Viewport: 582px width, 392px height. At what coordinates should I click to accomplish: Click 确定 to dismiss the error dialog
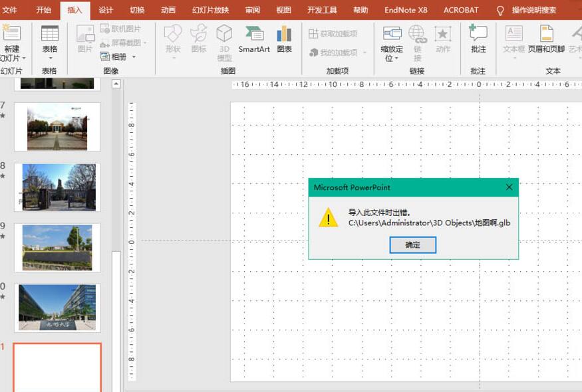(x=412, y=245)
